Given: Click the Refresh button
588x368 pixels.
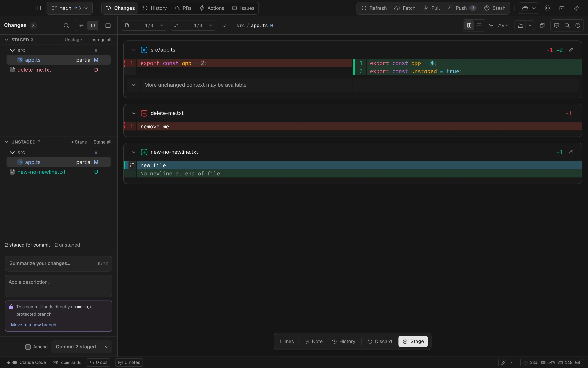Looking at the screenshot, I should [x=374, y=8].
